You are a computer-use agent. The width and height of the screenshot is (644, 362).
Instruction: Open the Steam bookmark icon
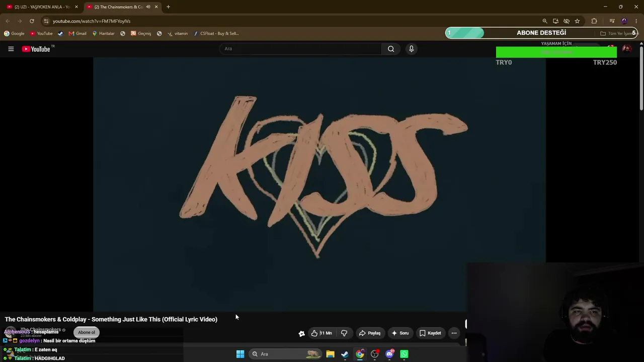click(60, 34)
